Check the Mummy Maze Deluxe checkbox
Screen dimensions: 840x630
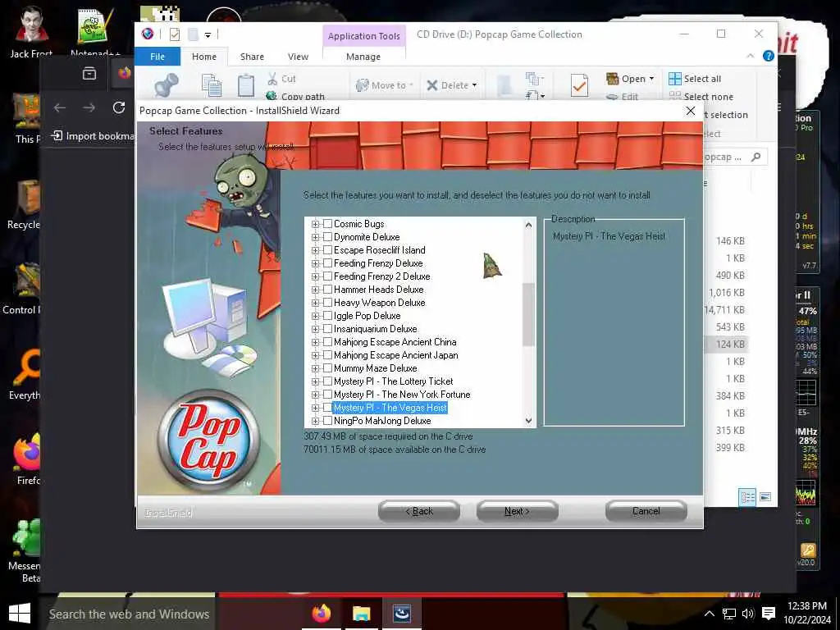pos(327,368)
